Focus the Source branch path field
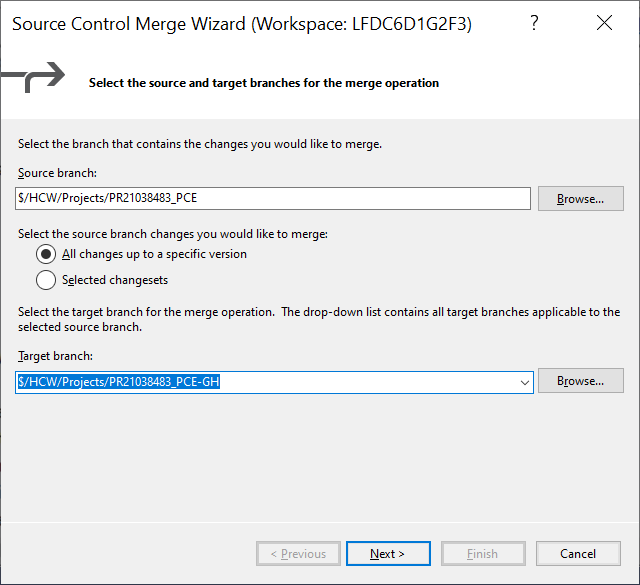Viewport: 640px width, 585px height. coord(273,198)
